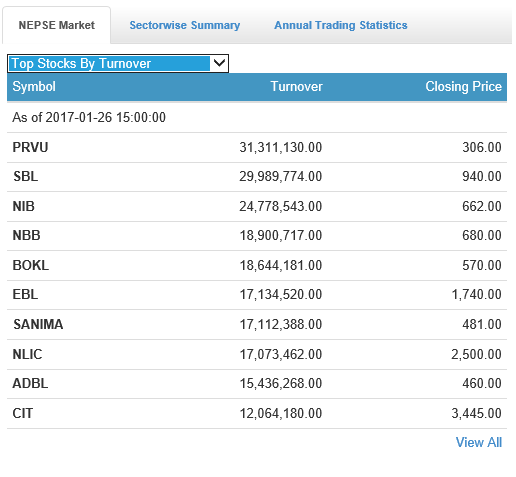Viewport: 516px width, 477px height.
Task: Click the turnover value 17,134,520.00
Action: tap(281, 294)
